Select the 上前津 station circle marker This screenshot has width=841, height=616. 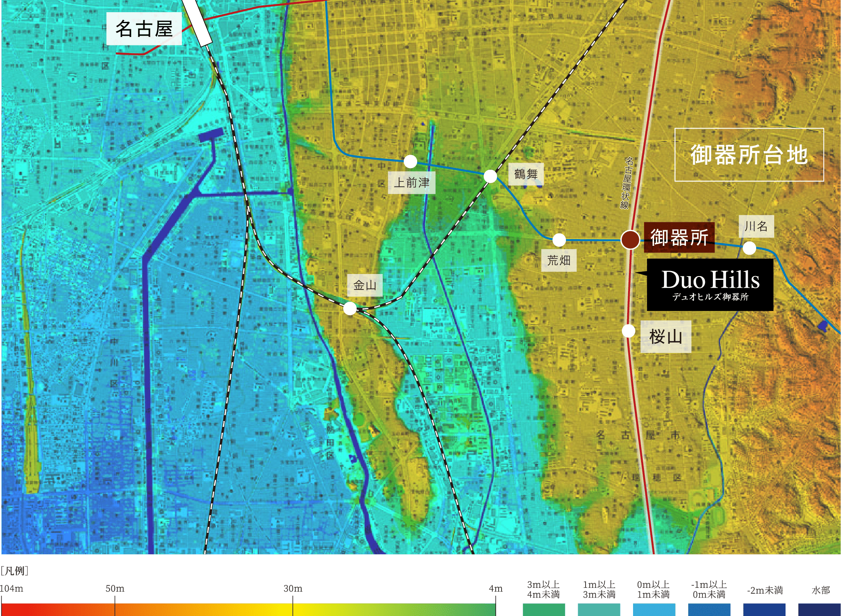(x=410, y=161)
